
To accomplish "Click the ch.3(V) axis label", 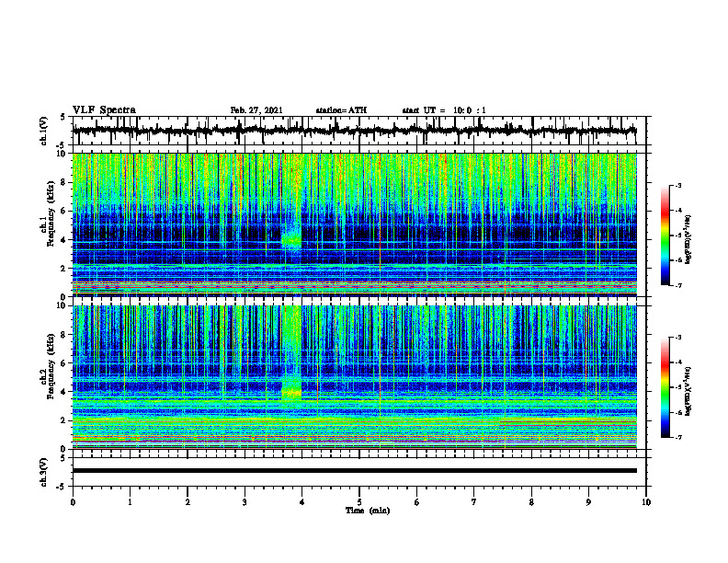I will (x=43, y=472).
